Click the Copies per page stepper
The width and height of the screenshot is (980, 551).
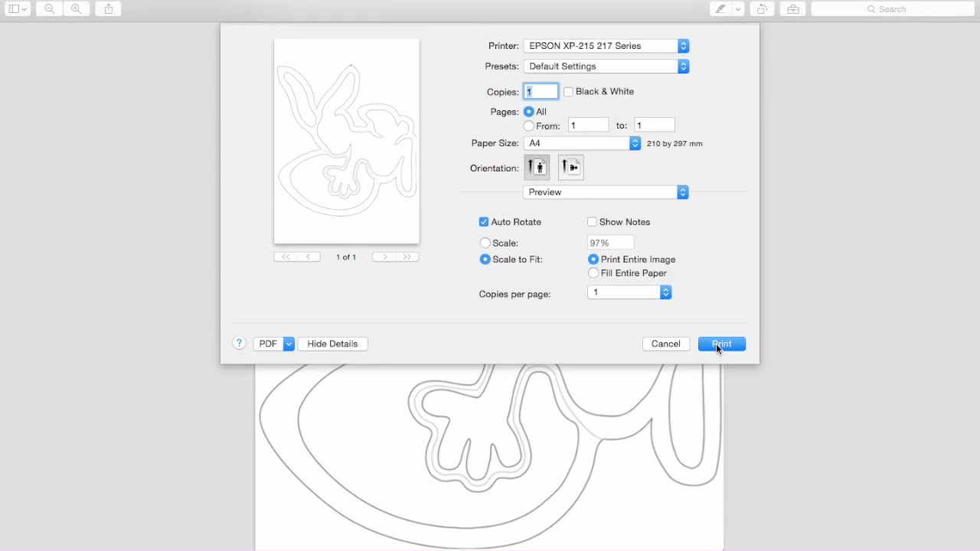665,292
